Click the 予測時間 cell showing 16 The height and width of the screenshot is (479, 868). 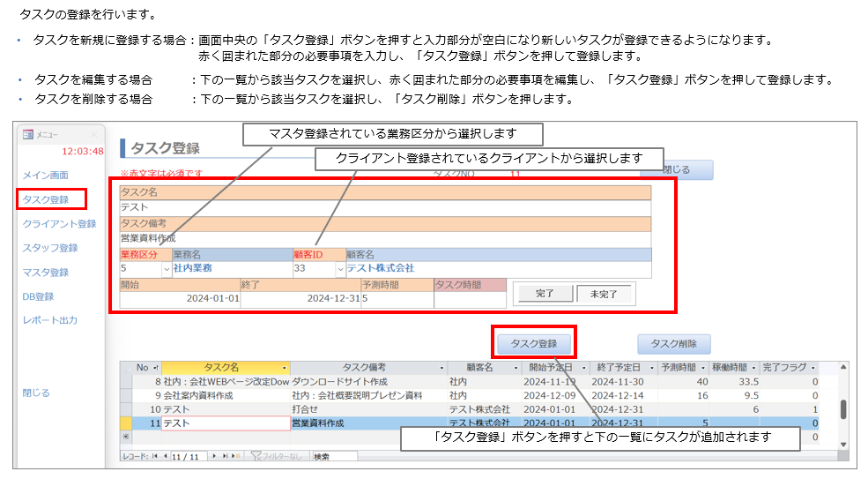[x=684, y=396]
